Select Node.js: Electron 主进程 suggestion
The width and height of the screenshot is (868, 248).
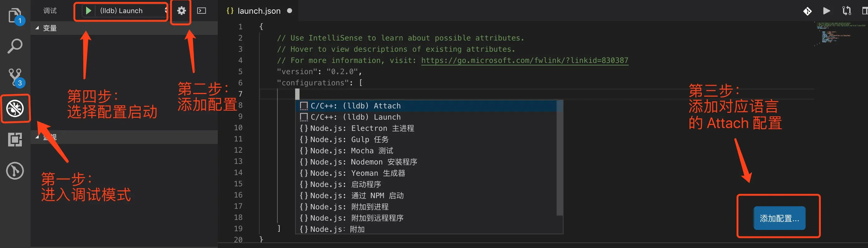pyautogui.click(x=426, y=128)
